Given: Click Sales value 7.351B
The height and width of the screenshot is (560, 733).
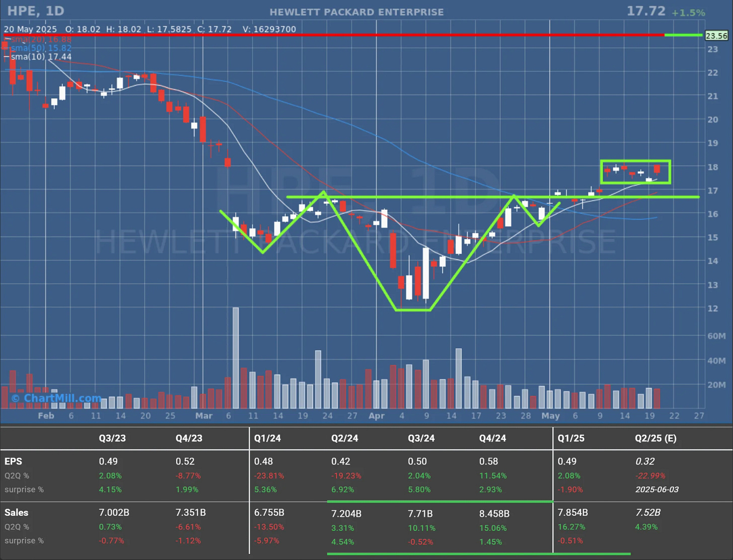Looking at the screenshot, I should (190, 513).
